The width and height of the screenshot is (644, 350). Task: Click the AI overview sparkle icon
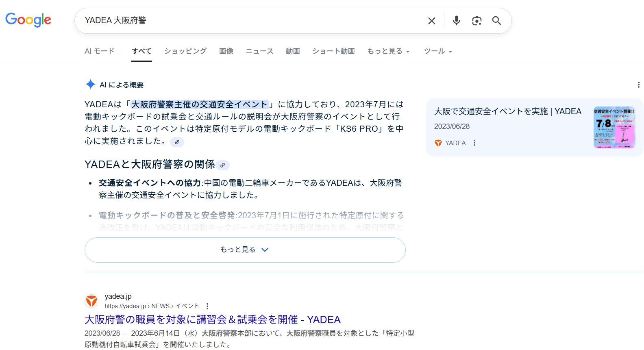pyautogui.click(x=90, y=84)
